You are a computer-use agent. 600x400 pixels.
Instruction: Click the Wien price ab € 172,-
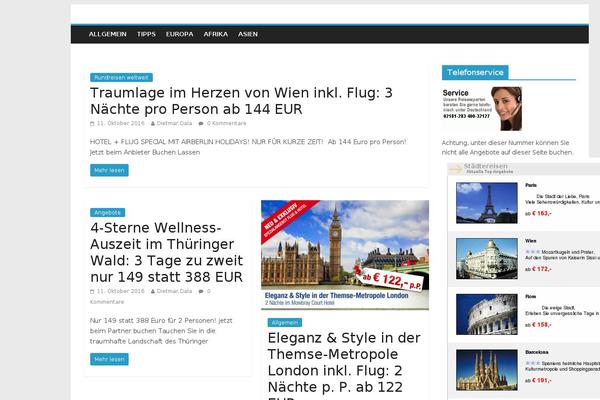pos(538,269)
